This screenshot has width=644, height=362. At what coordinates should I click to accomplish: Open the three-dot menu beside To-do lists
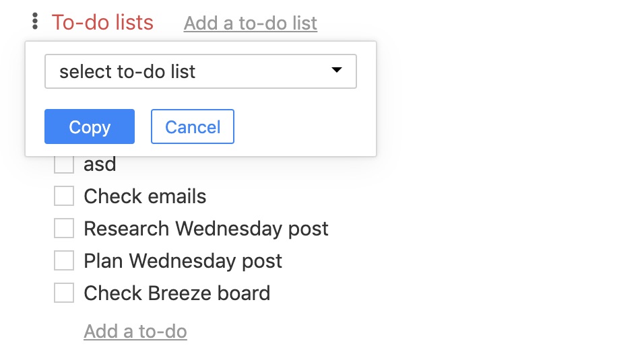click(35, 22)
